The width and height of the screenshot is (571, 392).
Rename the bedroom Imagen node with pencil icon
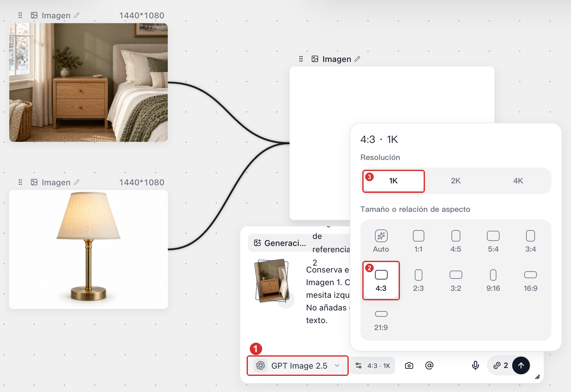77,15
